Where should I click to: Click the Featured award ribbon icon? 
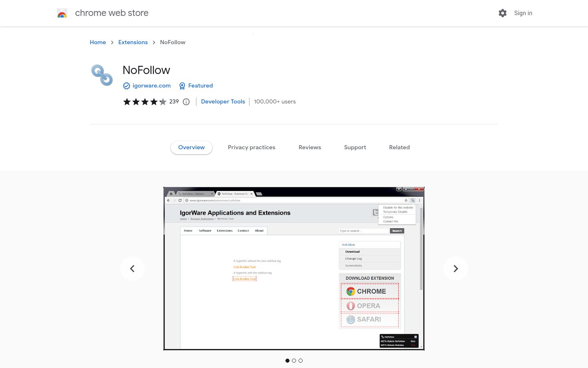click(x=182, y=86)
